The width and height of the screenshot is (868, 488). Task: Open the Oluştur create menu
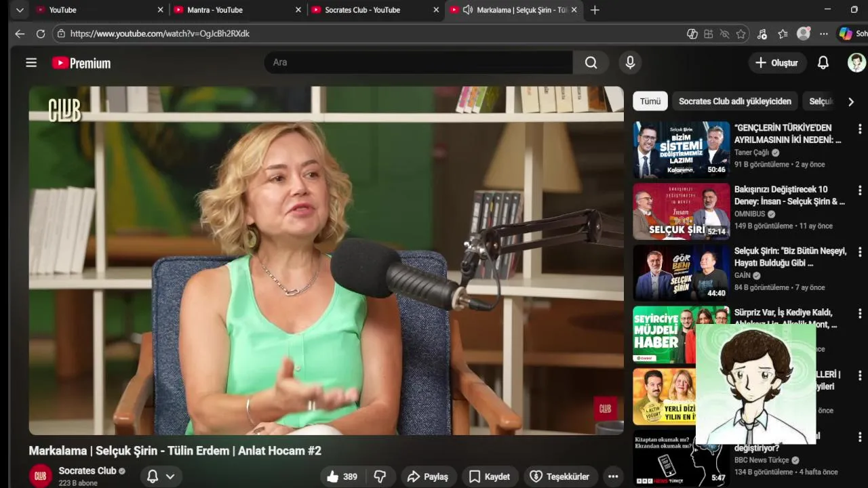click(x=776, y=63)
